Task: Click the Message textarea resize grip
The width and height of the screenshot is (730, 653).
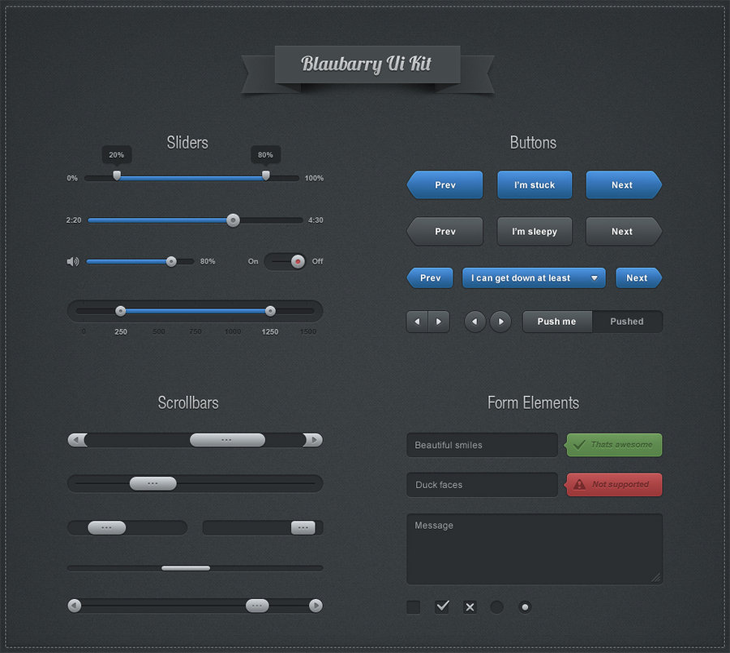Action: tap(656, 578)
